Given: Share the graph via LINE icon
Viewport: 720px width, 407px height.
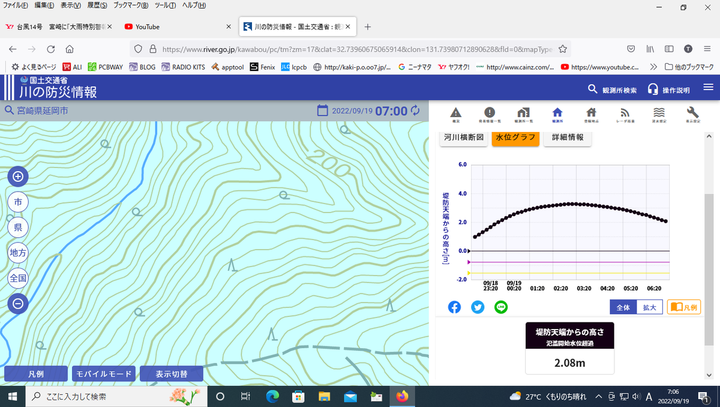Looking at the screenshot, I should 502,307.
